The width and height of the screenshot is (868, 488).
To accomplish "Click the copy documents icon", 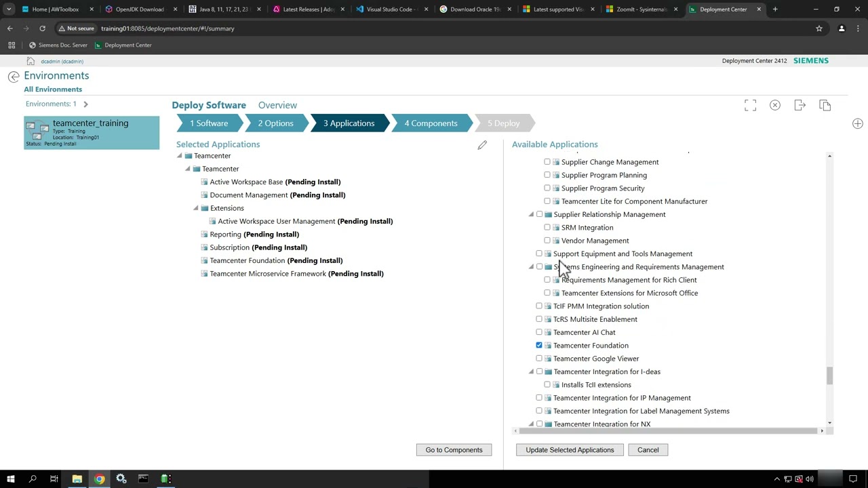I will [x=825, y=105].
